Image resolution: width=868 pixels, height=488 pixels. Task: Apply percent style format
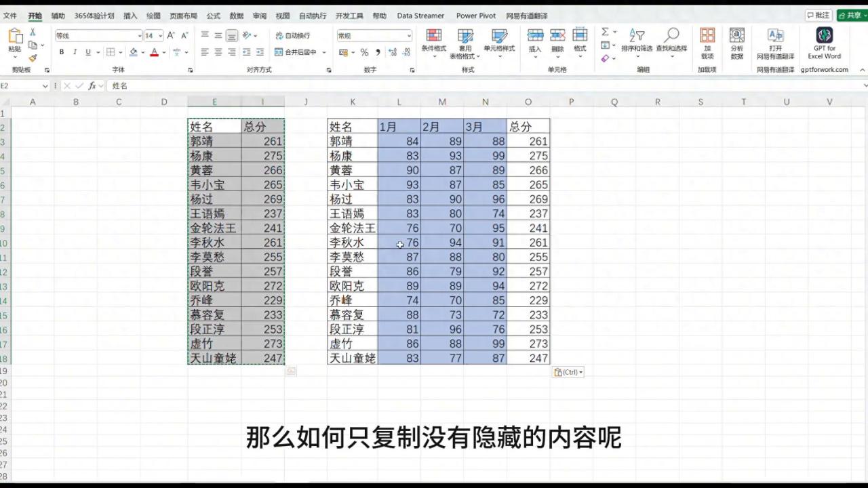click(364, 52)
